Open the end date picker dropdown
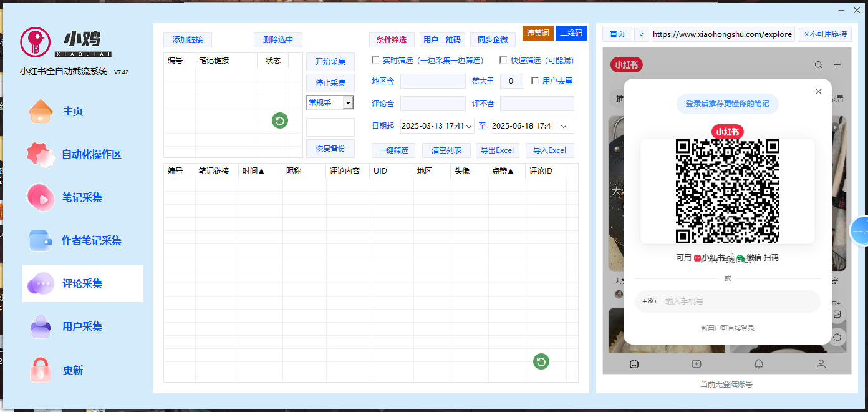 [564, 126]
